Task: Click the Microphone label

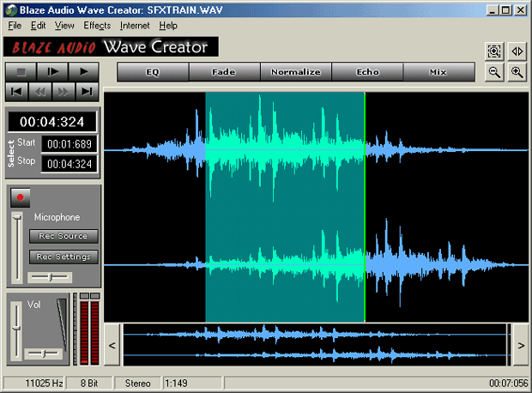Action: coord(57,217)
